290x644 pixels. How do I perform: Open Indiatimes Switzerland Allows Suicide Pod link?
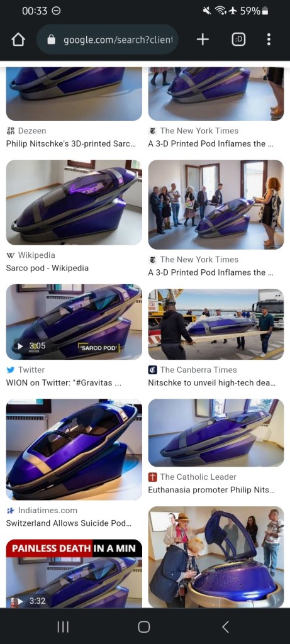69,523
